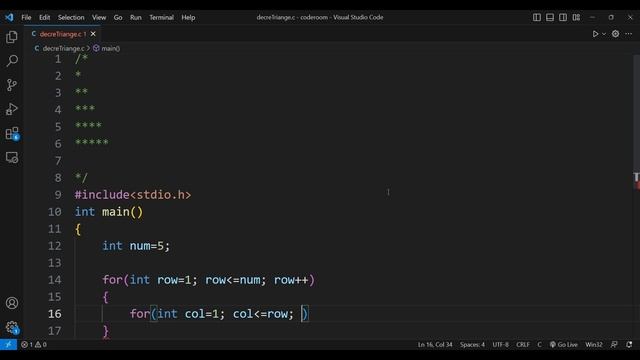Screen dimensions: 640x360
Task: Close the decreTriange.c tab
Action: click(x=93, y=34)
